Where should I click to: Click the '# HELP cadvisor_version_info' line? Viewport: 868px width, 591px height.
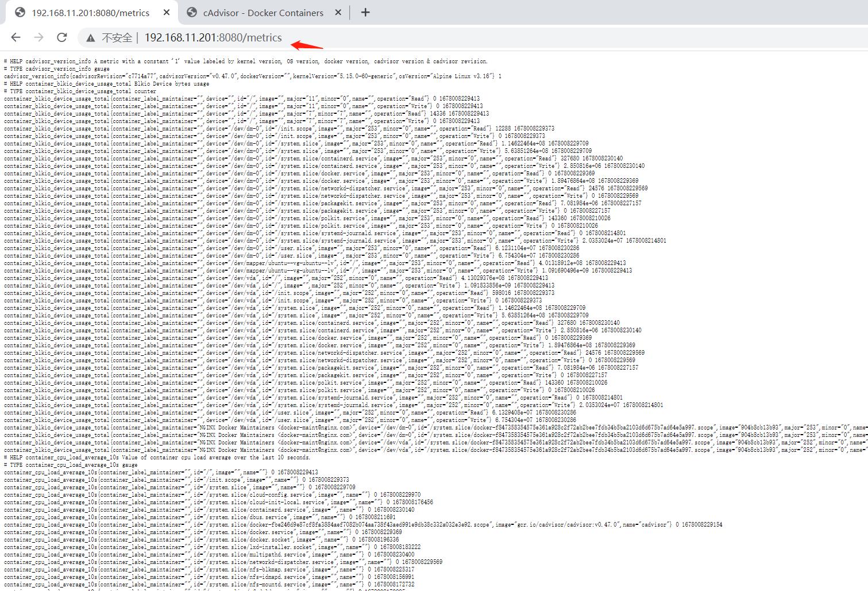246,61
